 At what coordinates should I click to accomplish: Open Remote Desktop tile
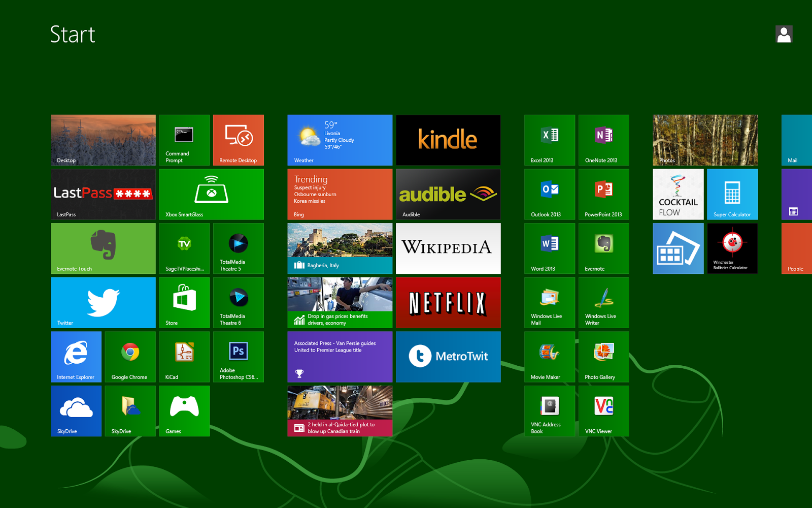pos(239,140)
